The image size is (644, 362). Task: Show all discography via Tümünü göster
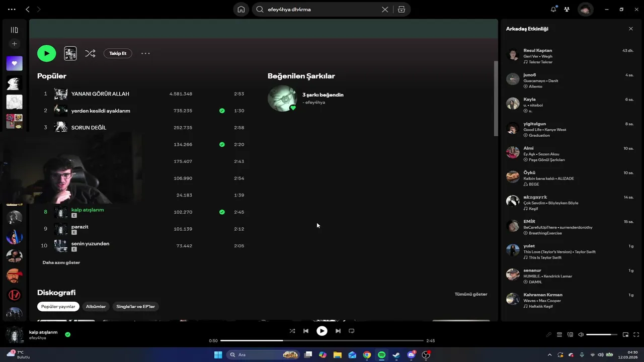point(471,294)
